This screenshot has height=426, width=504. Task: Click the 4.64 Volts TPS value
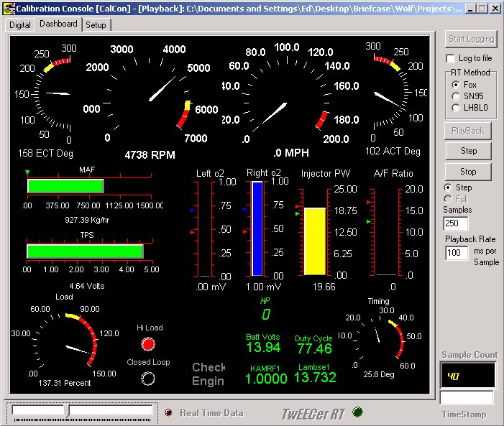click(x=87, y=286)
